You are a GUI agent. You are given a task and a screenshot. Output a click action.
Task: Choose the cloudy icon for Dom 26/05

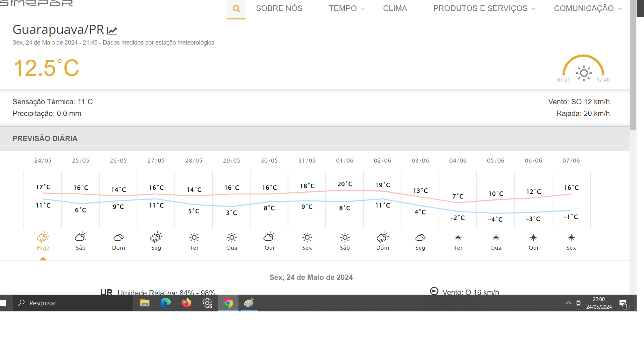tap(118, 238)
